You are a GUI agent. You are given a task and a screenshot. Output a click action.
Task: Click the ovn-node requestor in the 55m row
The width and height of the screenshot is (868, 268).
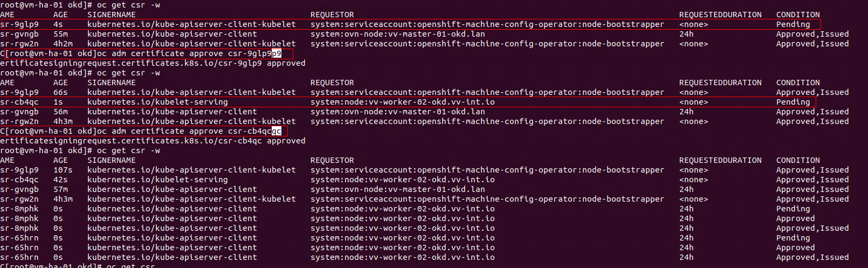click(x=397, y=34)
